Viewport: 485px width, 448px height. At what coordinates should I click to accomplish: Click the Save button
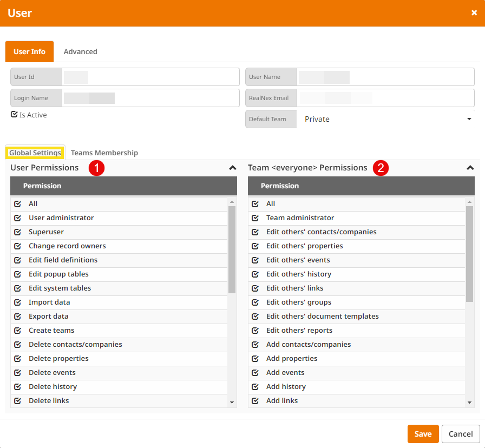tap(423, 434)
